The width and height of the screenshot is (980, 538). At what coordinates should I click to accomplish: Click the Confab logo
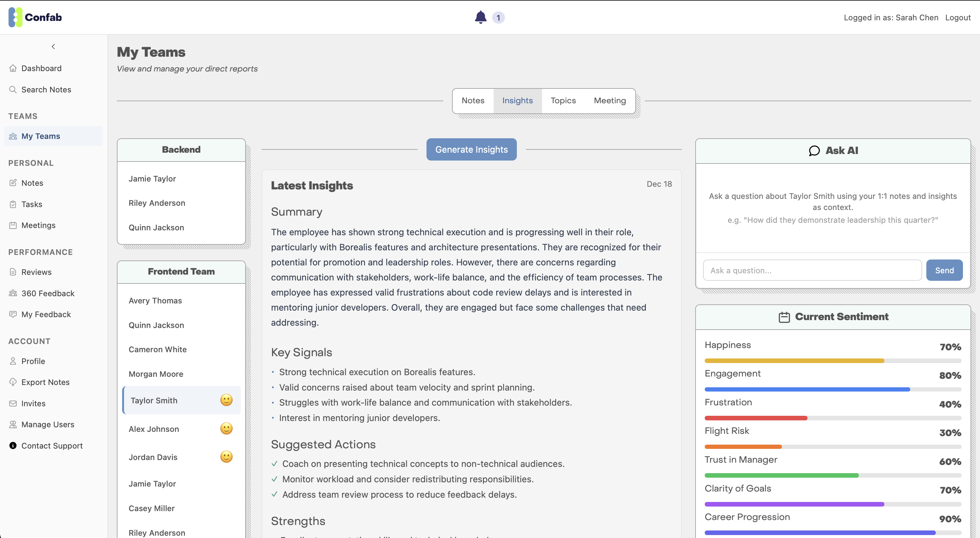pyautogui.click(x=35, y=17)
